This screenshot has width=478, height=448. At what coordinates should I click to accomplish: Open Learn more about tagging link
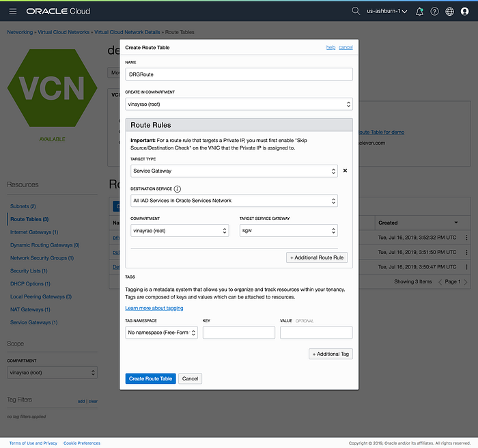click(x=154, y=308)
